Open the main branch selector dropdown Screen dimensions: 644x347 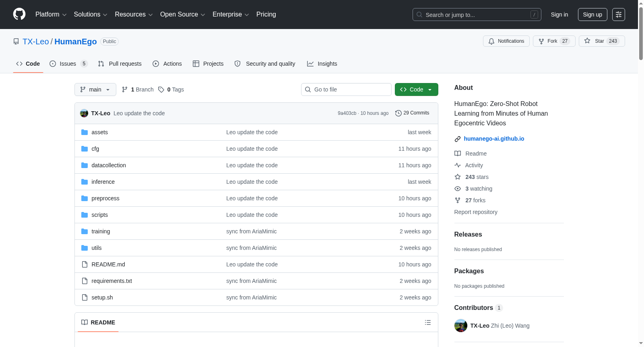pyautogui.click(x=95, y=89)
